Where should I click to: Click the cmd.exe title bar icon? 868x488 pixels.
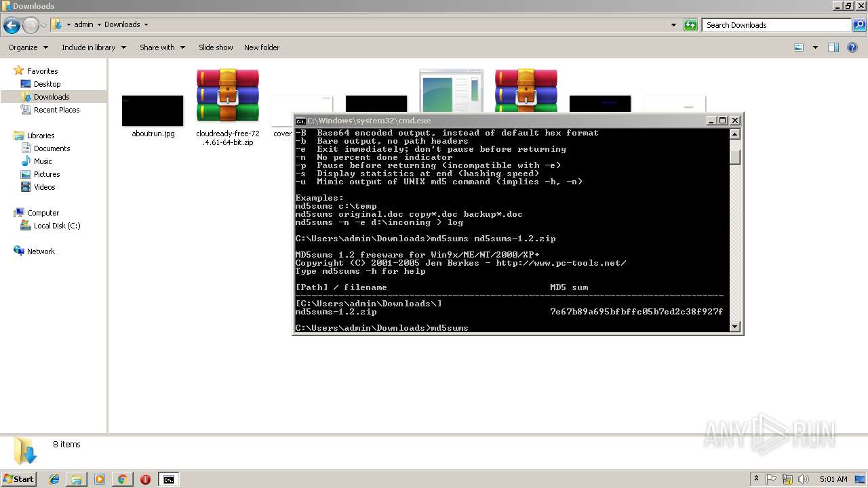point(300,121)
